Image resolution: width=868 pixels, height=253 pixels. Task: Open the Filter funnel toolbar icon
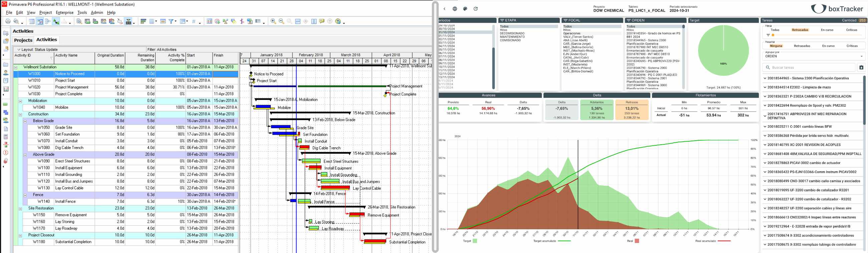click(x=172, y=22)
